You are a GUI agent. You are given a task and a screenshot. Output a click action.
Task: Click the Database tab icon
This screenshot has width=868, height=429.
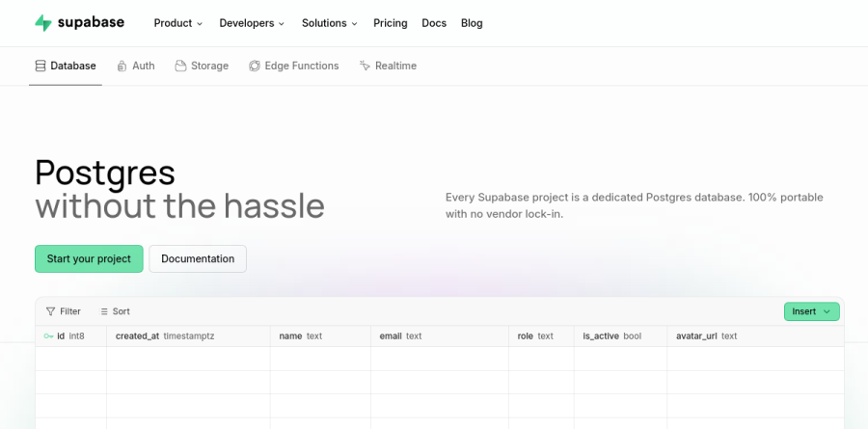pos(41,66)
